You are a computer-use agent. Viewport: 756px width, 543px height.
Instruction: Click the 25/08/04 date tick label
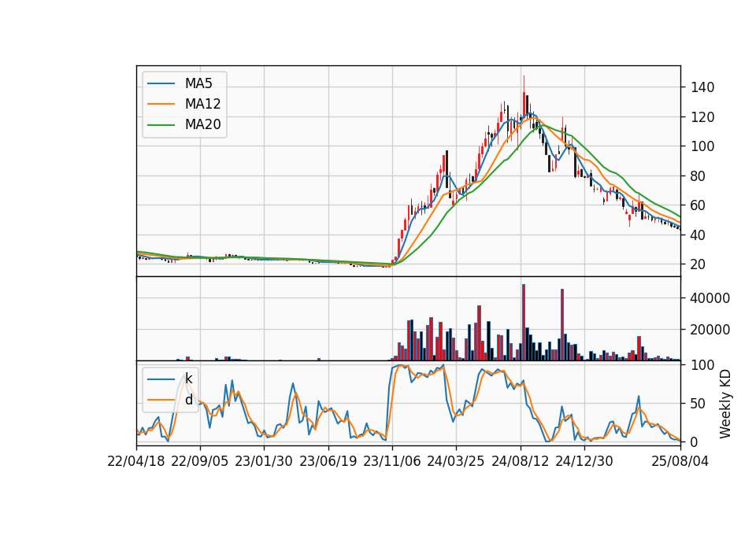click(680, 461)
